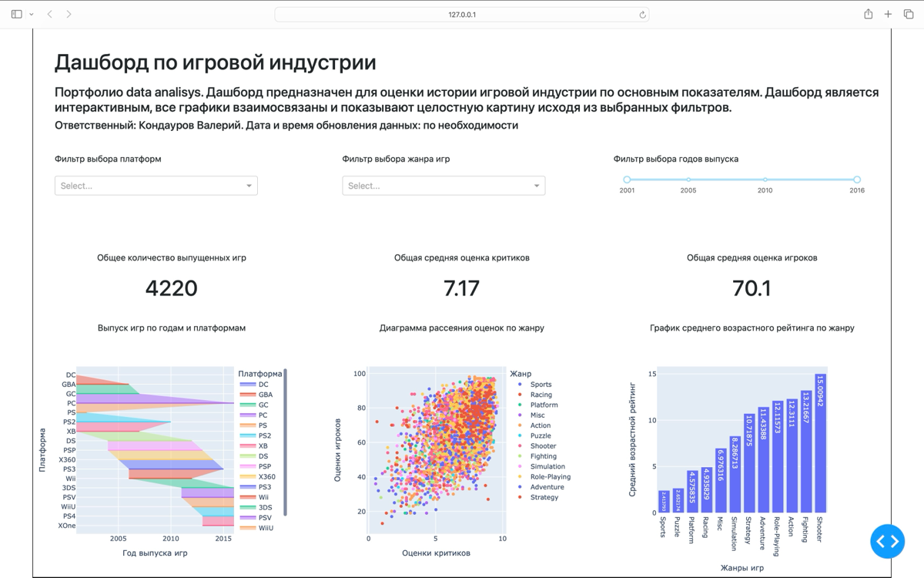Toggle Sports genre in scatter legend
The width and height of the screenshot is (924, 578).
coord(534,385)
